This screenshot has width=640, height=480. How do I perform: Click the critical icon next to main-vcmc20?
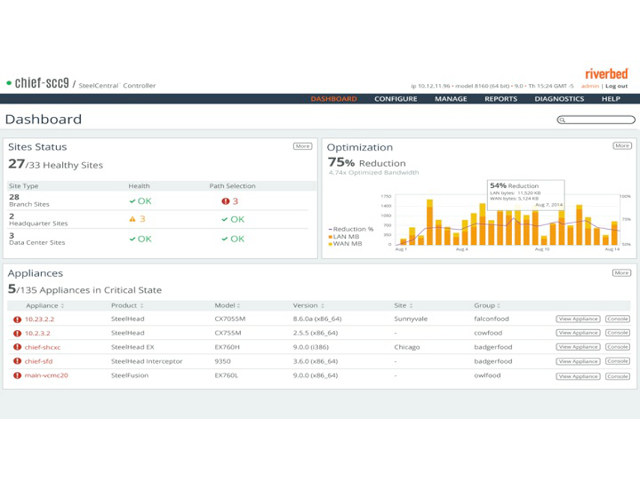pos(17,375)
